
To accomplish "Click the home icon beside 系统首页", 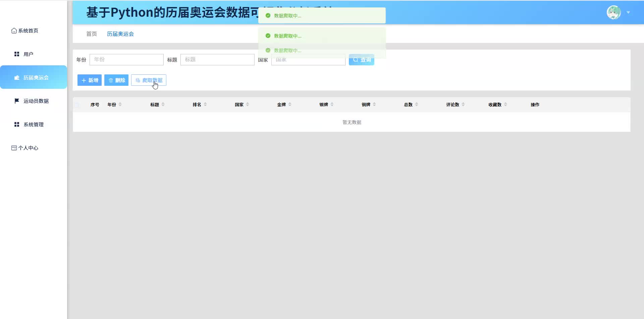I will (x=14, y=30).
